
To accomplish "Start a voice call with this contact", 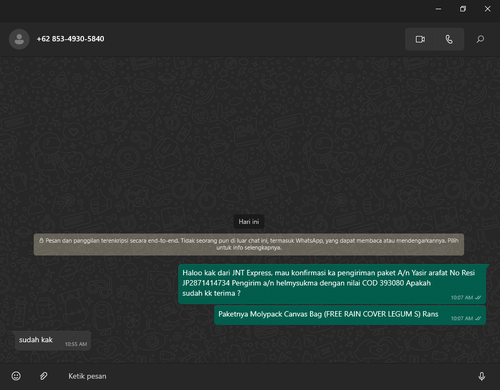I will (x=449, y=39).
